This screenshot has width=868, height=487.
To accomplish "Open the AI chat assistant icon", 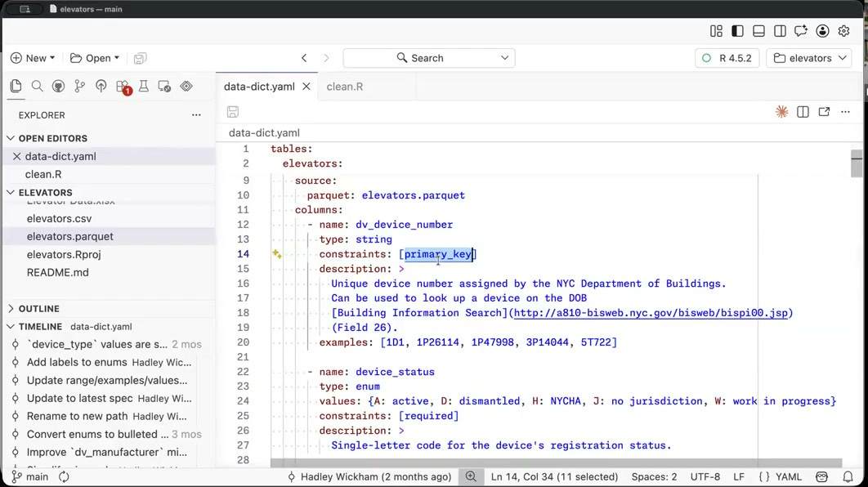I will pyautogui.click(x=801, y=31).
